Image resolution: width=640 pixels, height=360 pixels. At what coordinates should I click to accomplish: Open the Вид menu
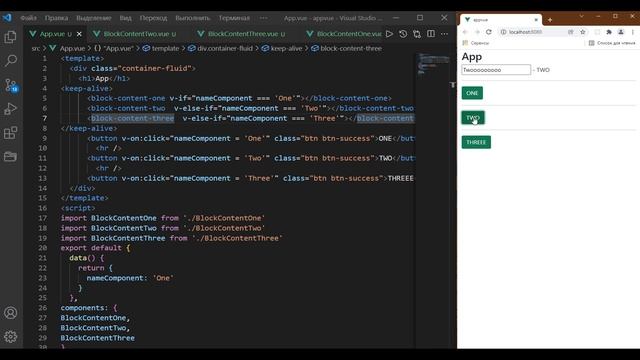[x=125, y=18]
